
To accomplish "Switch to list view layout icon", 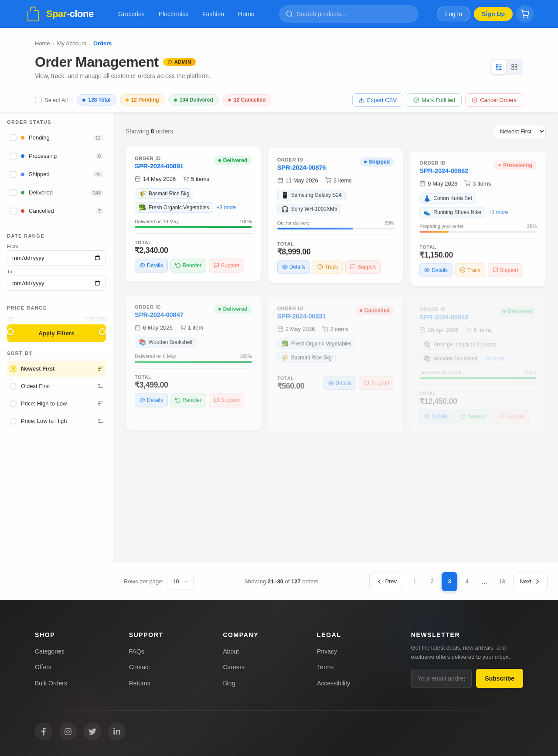I will coord(499,67).
